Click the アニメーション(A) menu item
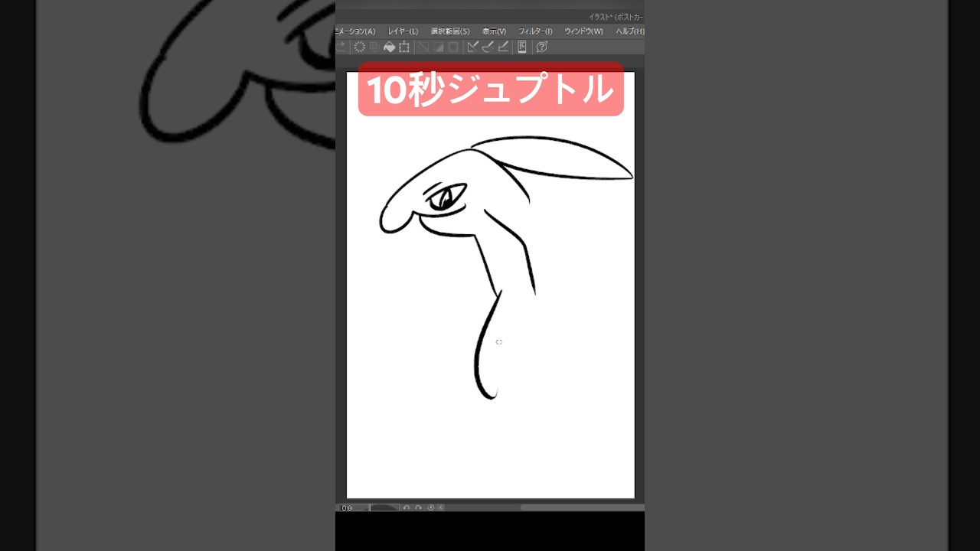The width and height of the screenshot is (980, 551). pyautogui.click(x=354, y=31)
